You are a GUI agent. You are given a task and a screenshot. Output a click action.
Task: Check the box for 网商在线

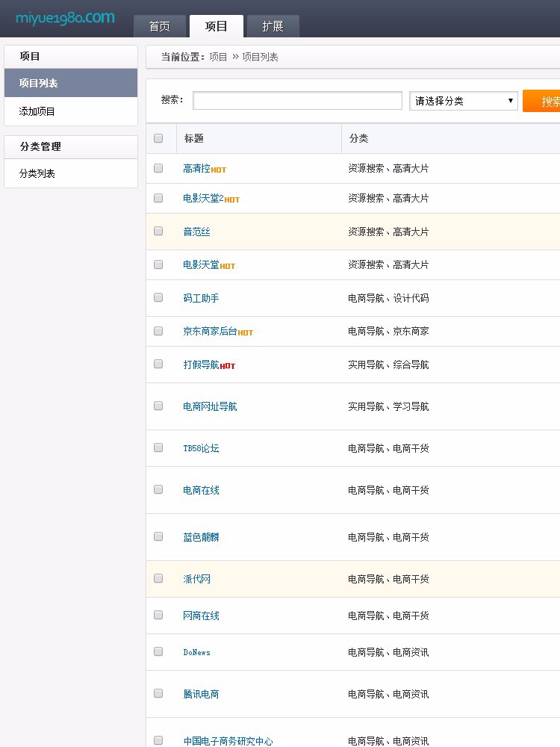pyautogui.click(x=158, y=615)
